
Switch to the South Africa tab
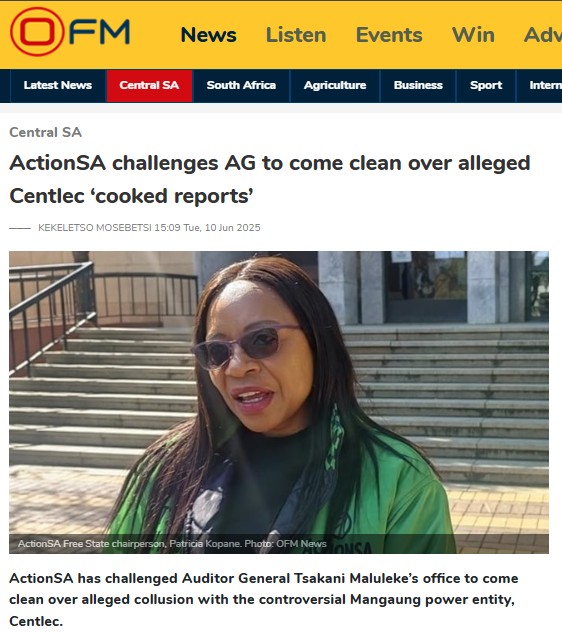click(241, 86)
